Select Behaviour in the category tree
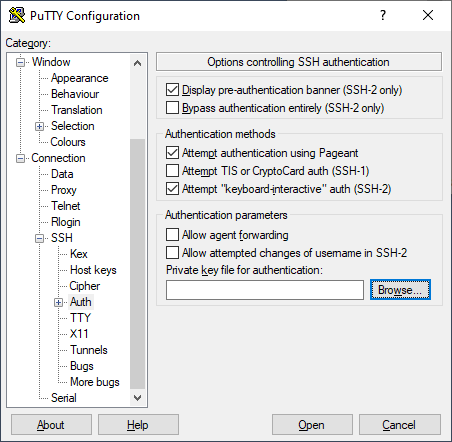This screenshot has width=452, height=442. point(75,94)
